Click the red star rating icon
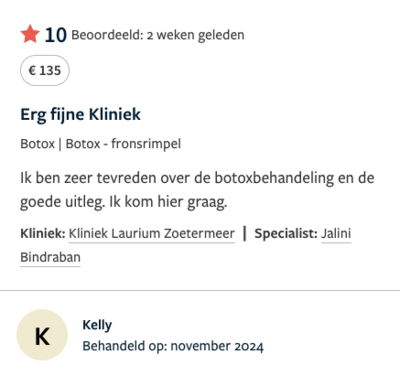 (30, 34)
